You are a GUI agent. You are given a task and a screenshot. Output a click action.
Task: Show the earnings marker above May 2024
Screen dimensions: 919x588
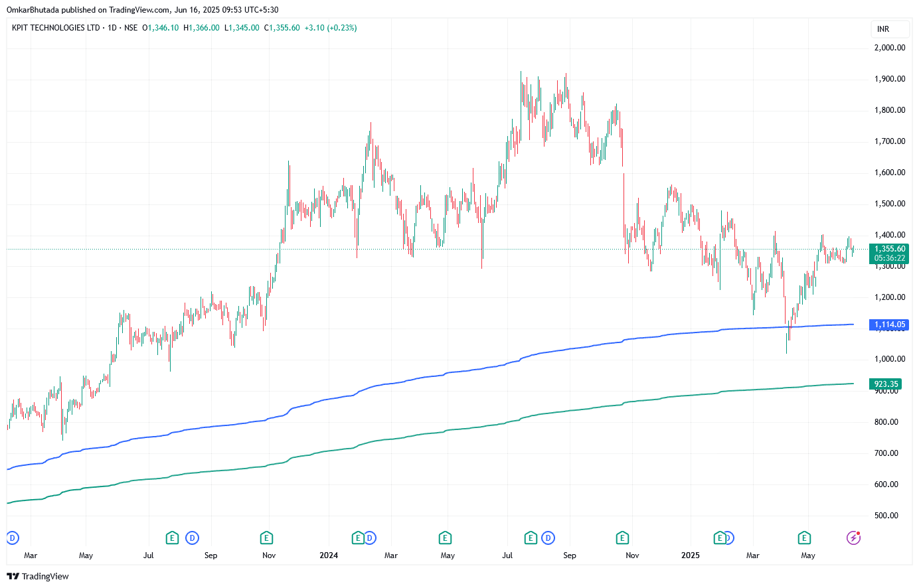coord(445,538)
